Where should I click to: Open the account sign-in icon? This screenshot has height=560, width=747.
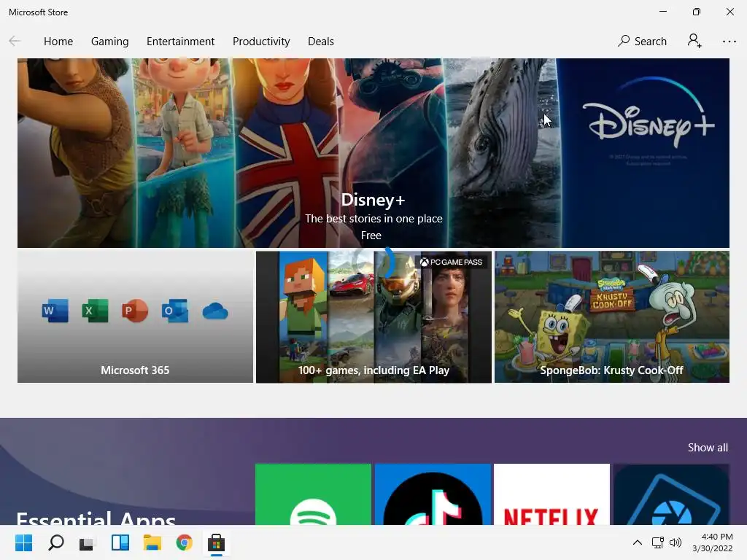point(694,41)
